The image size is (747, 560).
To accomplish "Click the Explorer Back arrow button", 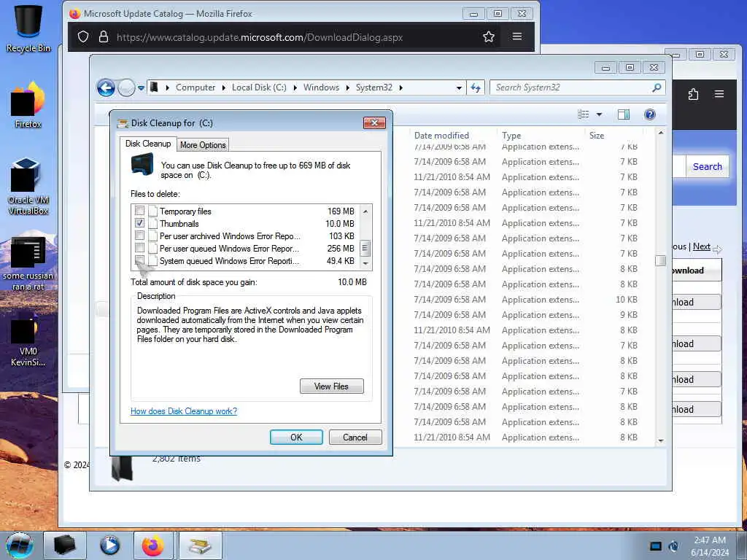I will pos(106,87).
